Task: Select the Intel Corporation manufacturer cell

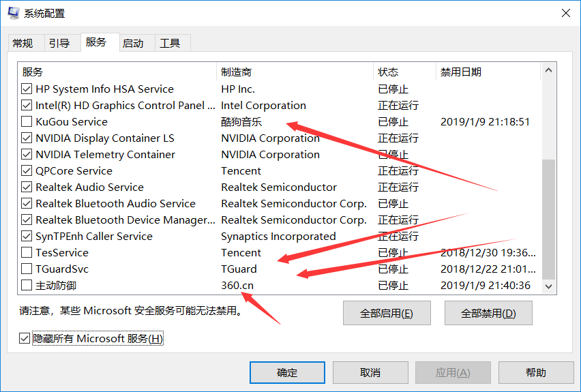Action: tap(263, 106)
